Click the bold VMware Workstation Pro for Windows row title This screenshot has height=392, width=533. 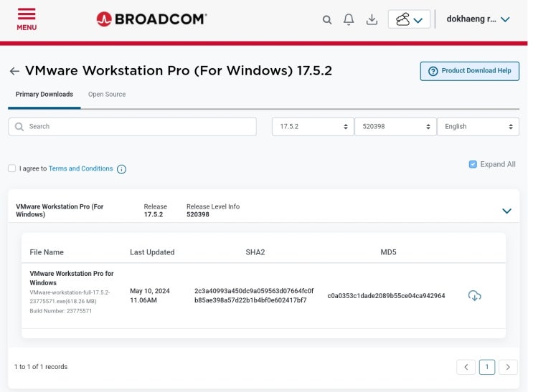point(72,278)
